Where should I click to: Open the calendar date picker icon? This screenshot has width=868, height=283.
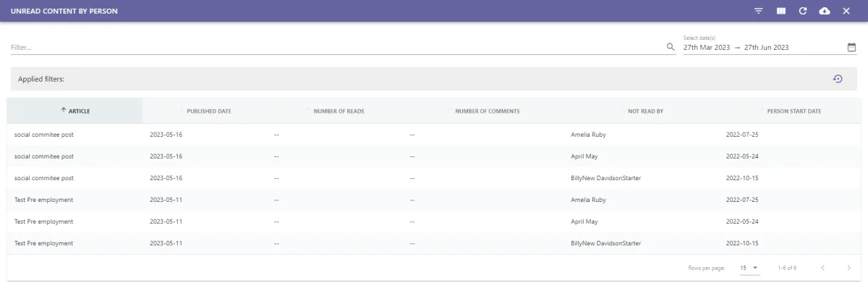tap(851, 47)
